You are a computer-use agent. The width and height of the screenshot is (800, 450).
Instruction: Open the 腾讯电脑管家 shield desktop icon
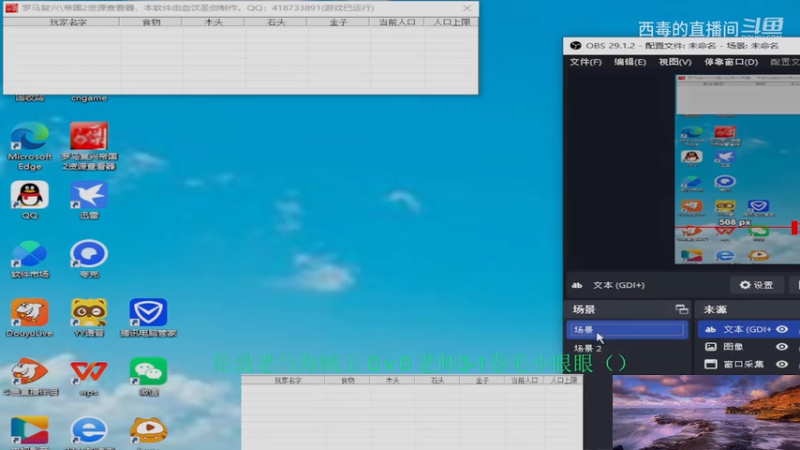click(x=148, y=317)
